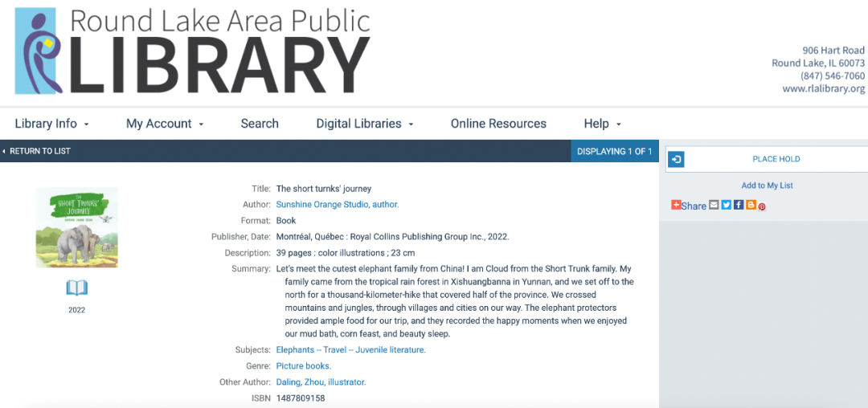Share this book by email icon

coord(714,205)
